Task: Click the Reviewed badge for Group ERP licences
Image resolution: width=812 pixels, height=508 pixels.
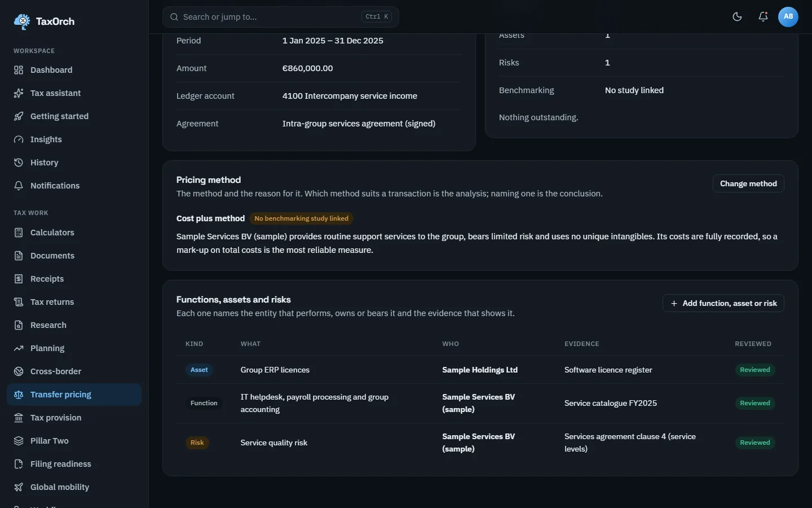Action: 755,370
